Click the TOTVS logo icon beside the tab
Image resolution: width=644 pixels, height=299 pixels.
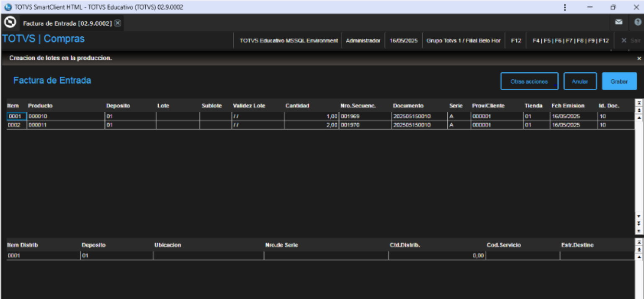click(10, 22)
